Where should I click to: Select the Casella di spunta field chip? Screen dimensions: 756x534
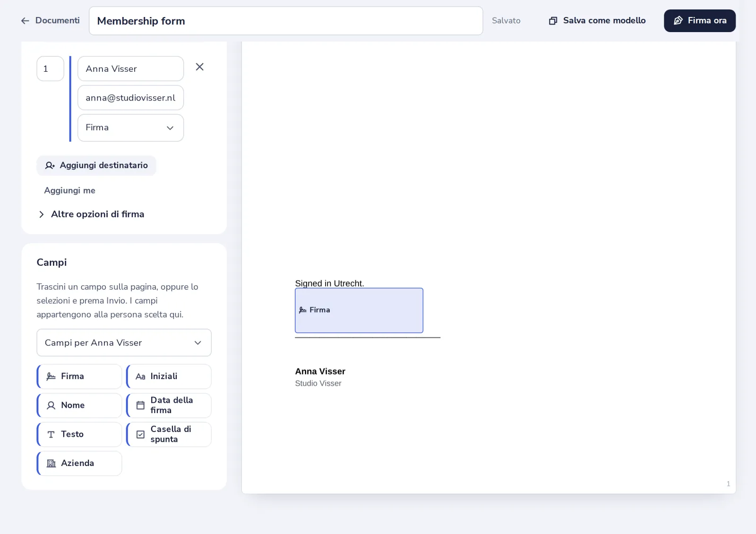169,434
